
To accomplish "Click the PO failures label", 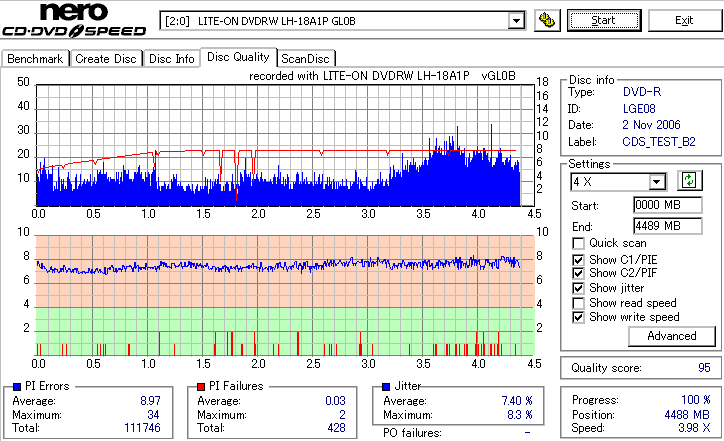I will tap(412, 433).
